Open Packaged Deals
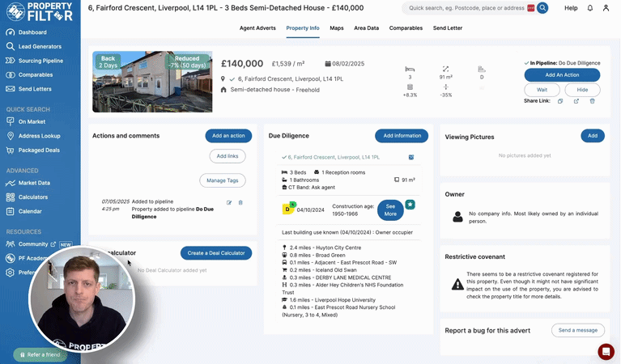Screen dimensions: 621x364 coord(33,150)
